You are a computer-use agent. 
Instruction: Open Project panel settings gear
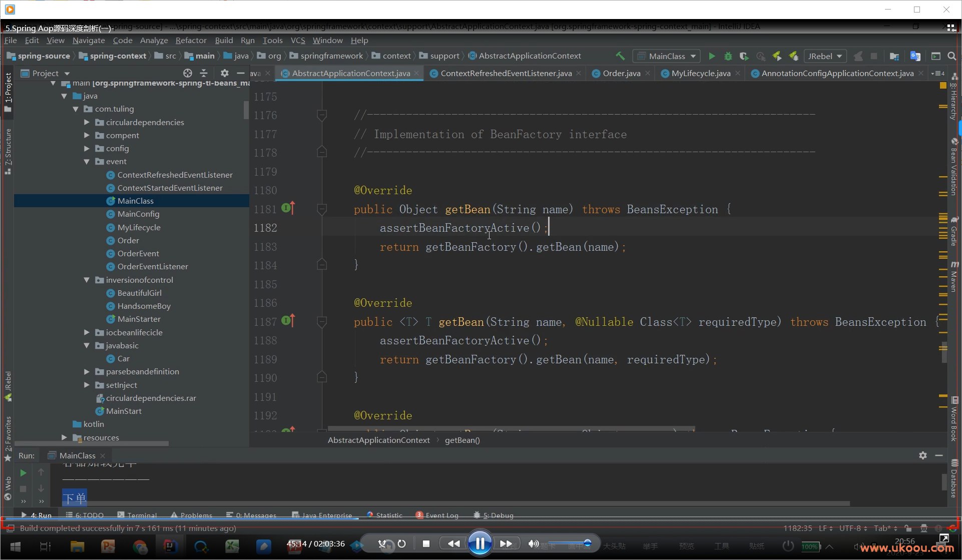224,73
